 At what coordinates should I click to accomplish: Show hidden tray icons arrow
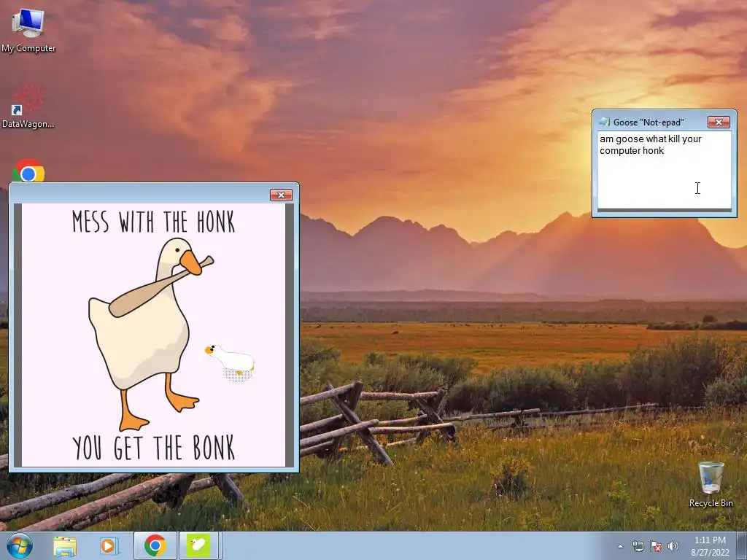tap(620, 546)
